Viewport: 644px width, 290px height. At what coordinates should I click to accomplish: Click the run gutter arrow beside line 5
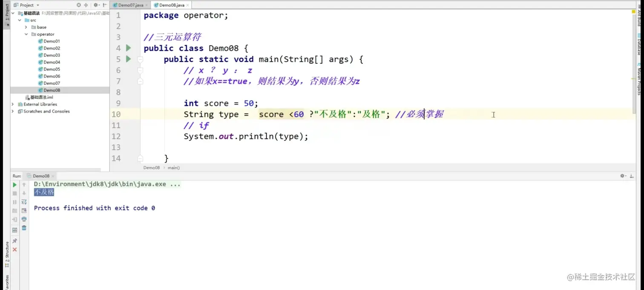pyautogui.click(x=128, y=59)
